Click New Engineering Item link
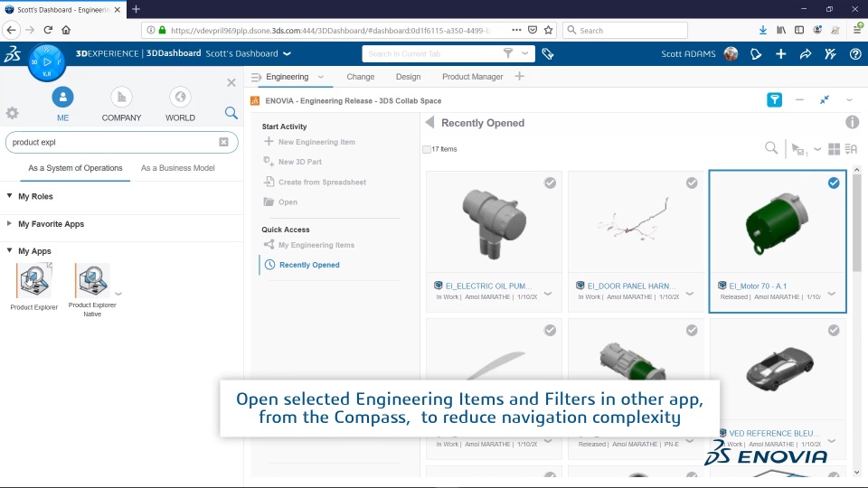868x488 pixels. click(316, 142)
